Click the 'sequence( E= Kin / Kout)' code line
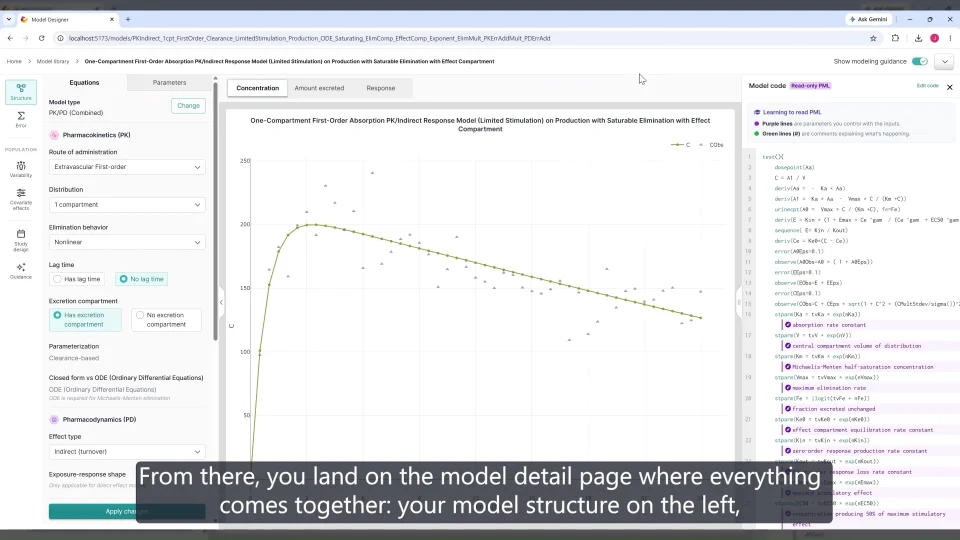Screen dimensions: 960x540 pos(811,230)
